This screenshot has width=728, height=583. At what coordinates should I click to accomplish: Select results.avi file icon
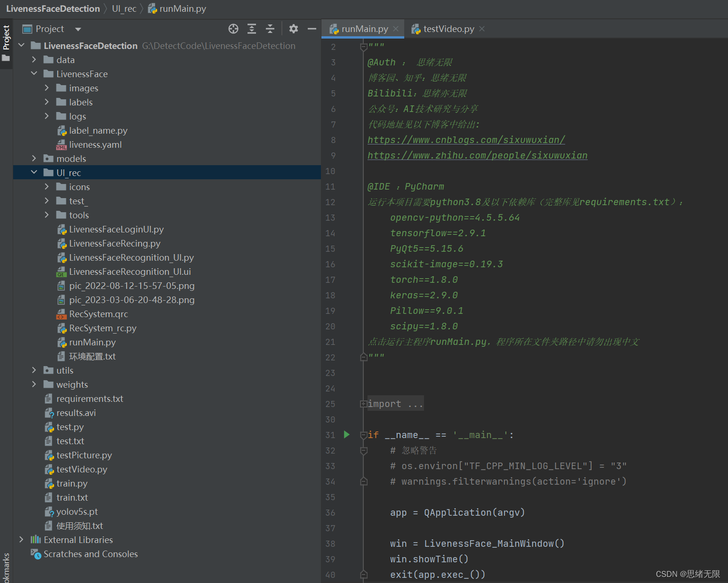[x=49, y=413]
